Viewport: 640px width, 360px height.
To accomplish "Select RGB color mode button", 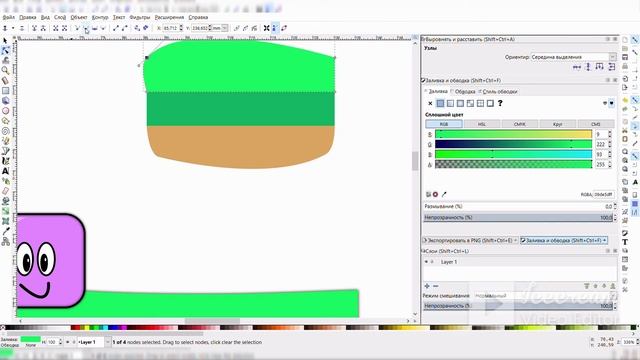I will tap(444, 124).
